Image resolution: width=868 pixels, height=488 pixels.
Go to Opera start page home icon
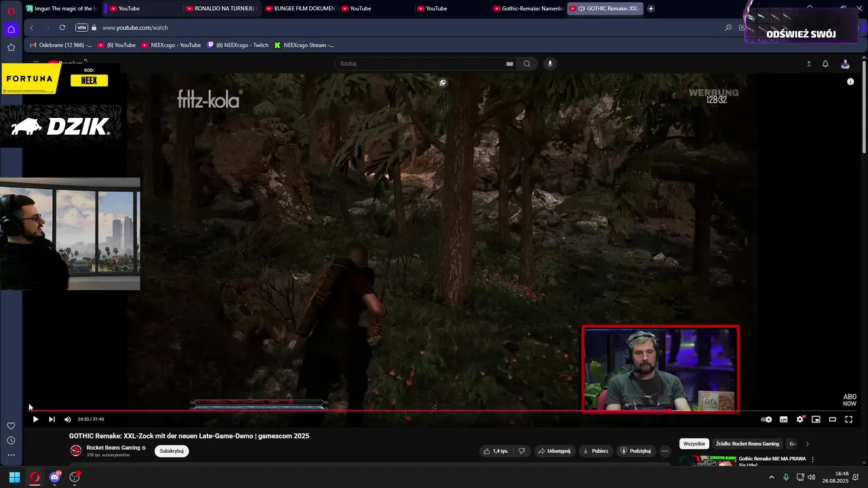click(11, 29)
